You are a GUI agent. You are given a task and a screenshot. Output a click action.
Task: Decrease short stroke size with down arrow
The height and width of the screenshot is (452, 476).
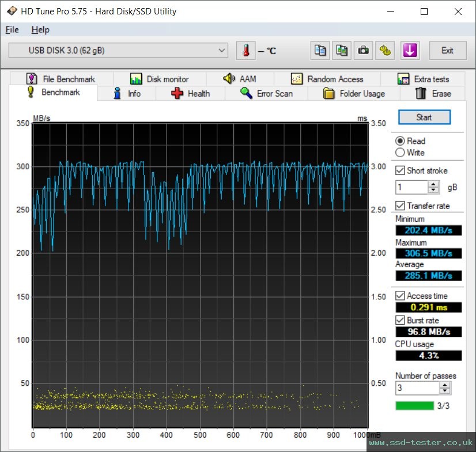pos(433,190)
